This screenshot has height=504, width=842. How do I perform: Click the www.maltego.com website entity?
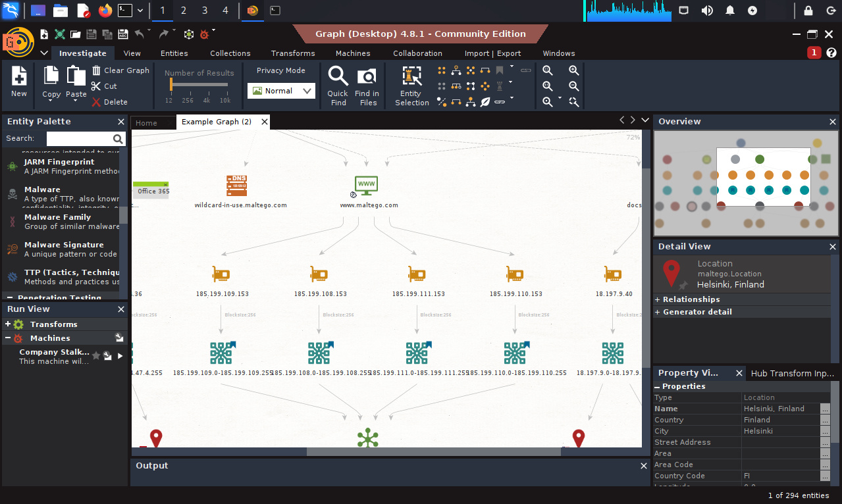pyautogui.click(x=366, y=185)
